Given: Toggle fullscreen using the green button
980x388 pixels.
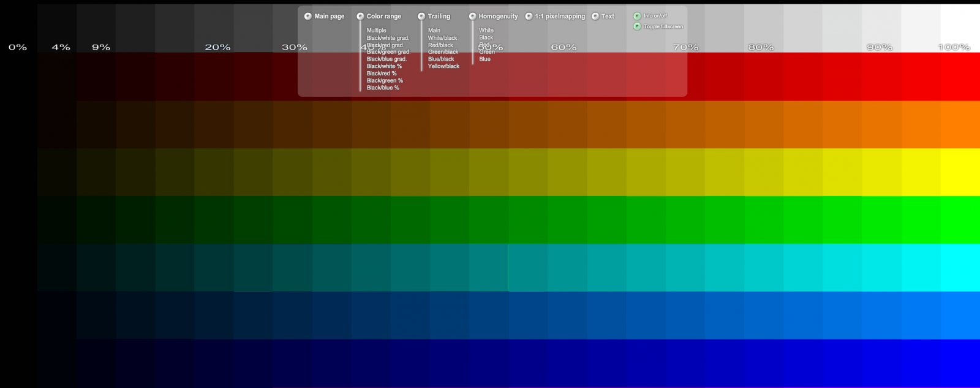Looking at the screenshot, I should [637, 26].
